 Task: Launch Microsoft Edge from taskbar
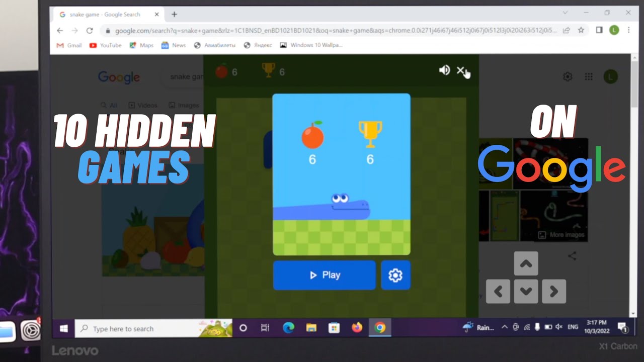click(x=288, y=328)
